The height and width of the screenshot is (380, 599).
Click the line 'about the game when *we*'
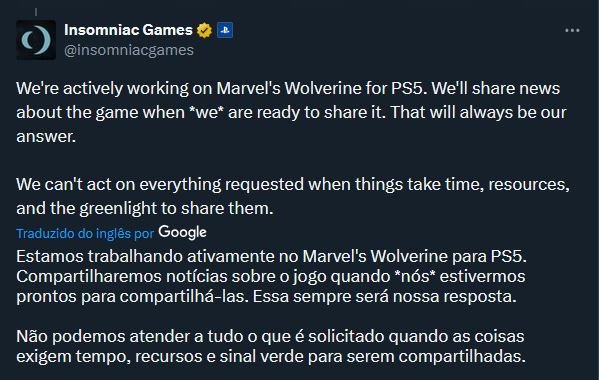291,113
